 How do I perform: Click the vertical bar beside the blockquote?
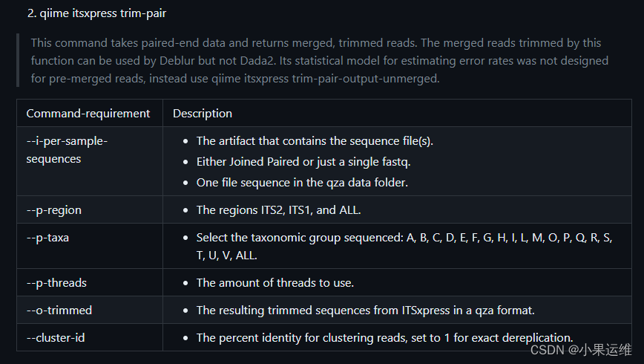coord(17,60)
